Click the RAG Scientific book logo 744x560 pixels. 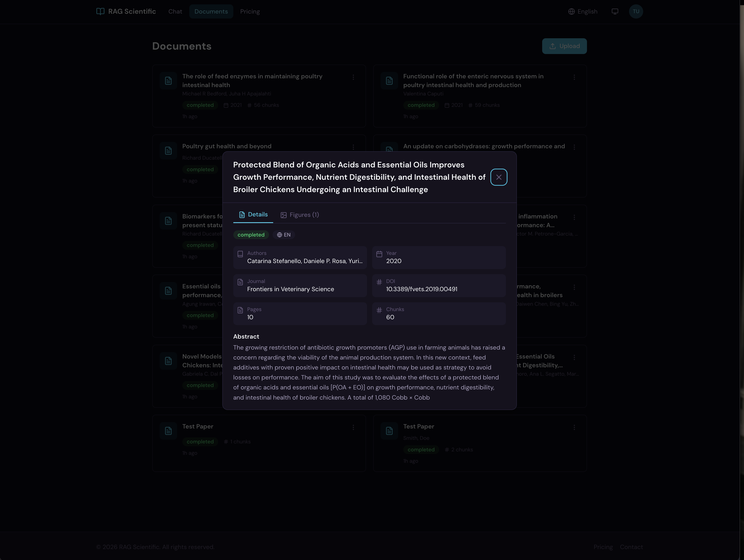[x=100, y=11]
